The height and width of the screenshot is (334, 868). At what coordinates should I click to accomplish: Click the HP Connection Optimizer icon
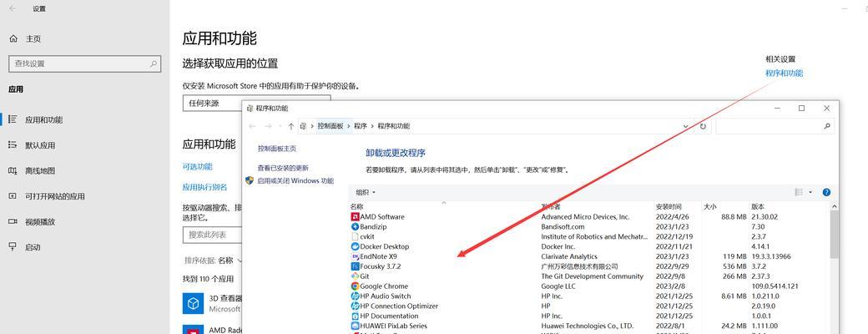356,306
